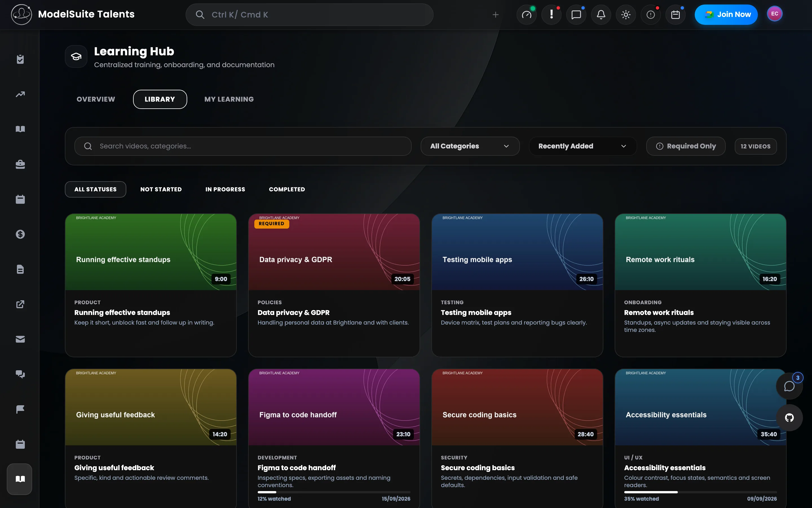812x508 pixels.
Task: Open the chat messages icon in header
Action: click(576, 15)
